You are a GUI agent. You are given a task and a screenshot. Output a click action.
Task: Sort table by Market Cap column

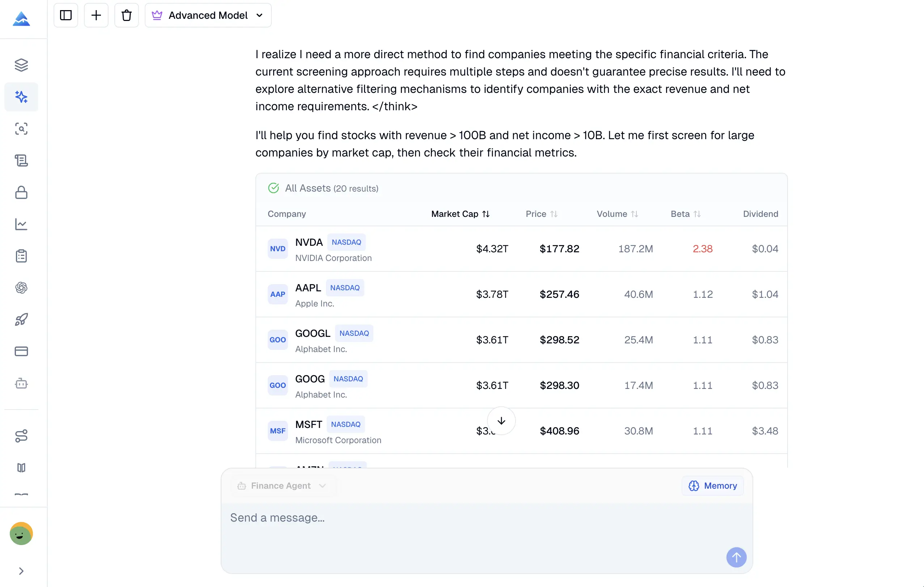click(x=460, y=214)
